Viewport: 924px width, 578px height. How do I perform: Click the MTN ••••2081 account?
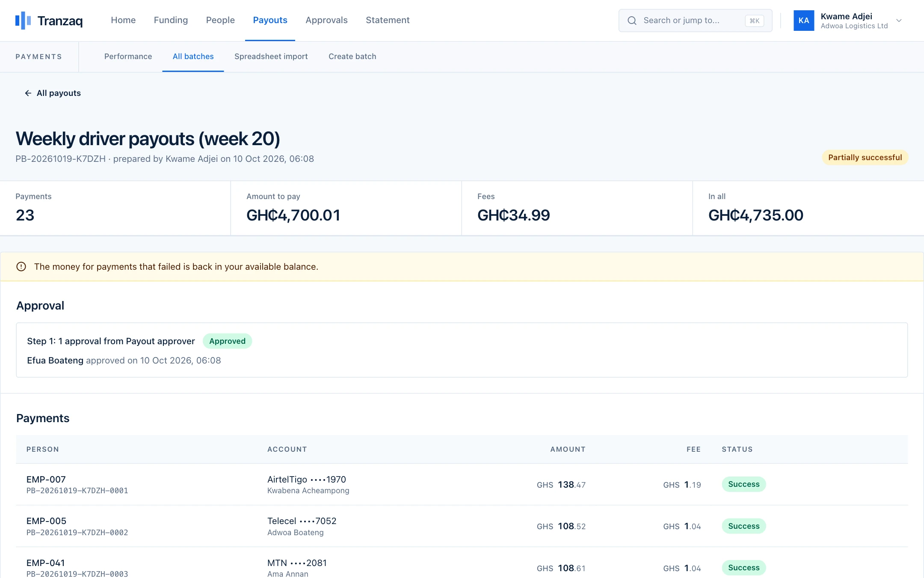click(x=297, y=563)
